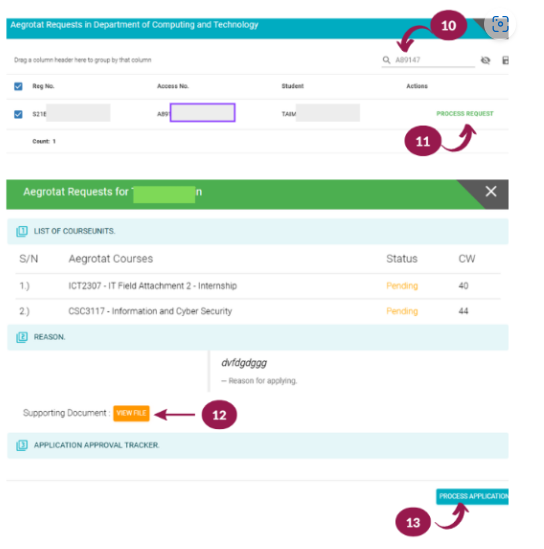544x549 pixels.
Task: Uncheck the S21B student row checkbox
Action: click(x=18, y=114)
